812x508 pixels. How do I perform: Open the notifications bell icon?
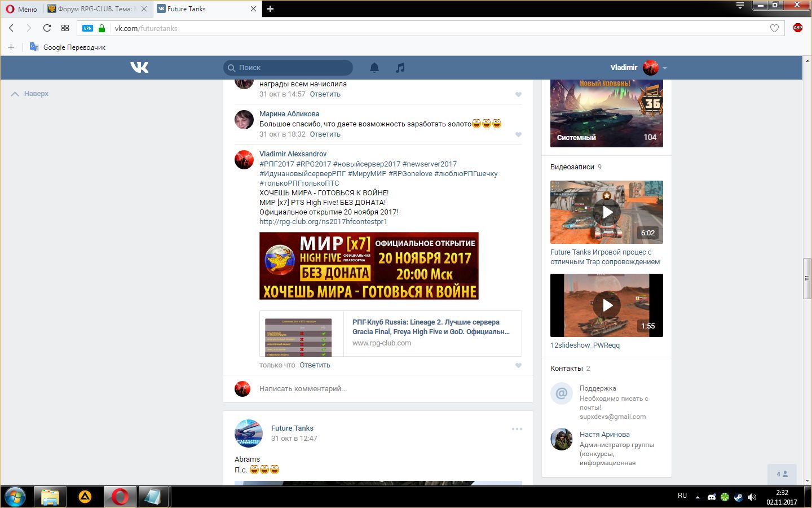374,68
